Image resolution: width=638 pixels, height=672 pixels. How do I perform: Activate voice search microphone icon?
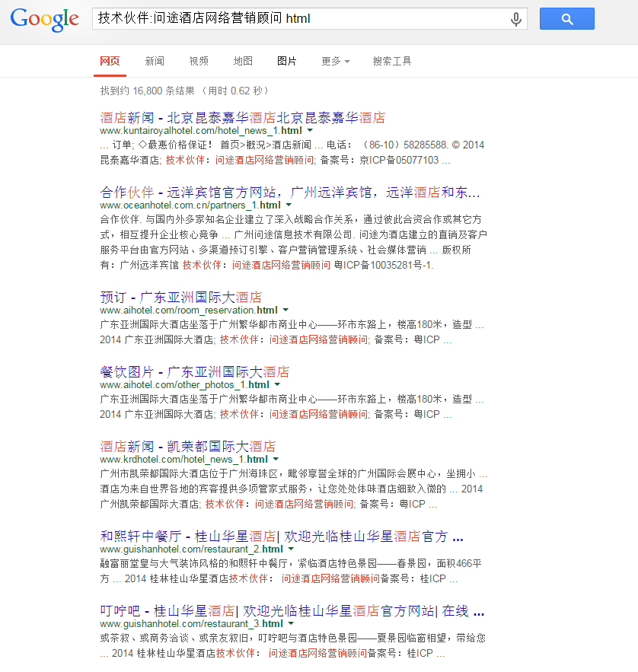516,19
